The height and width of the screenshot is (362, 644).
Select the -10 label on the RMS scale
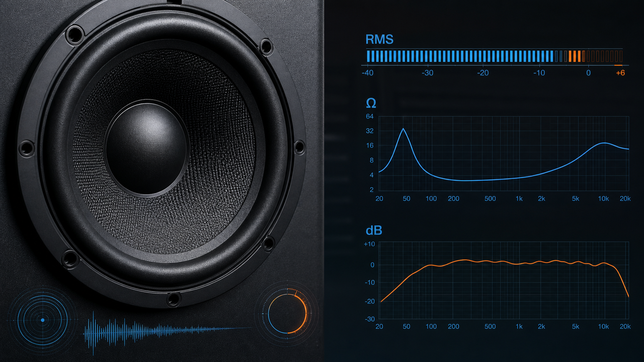tap(539, 73)
